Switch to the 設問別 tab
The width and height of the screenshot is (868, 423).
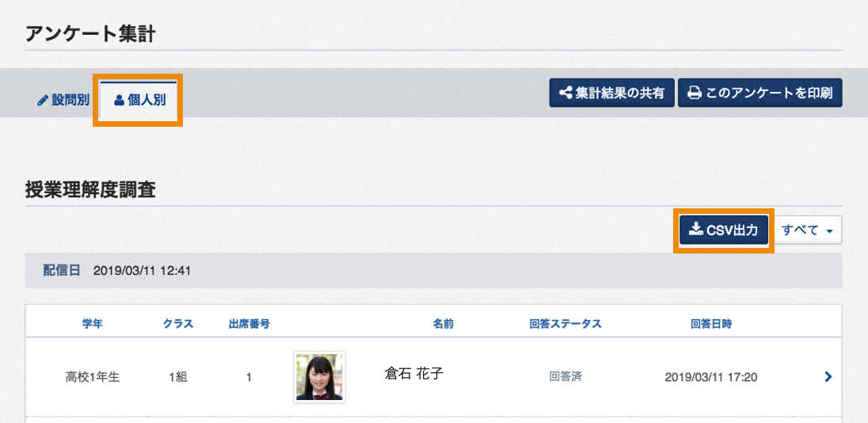point(63,101)
